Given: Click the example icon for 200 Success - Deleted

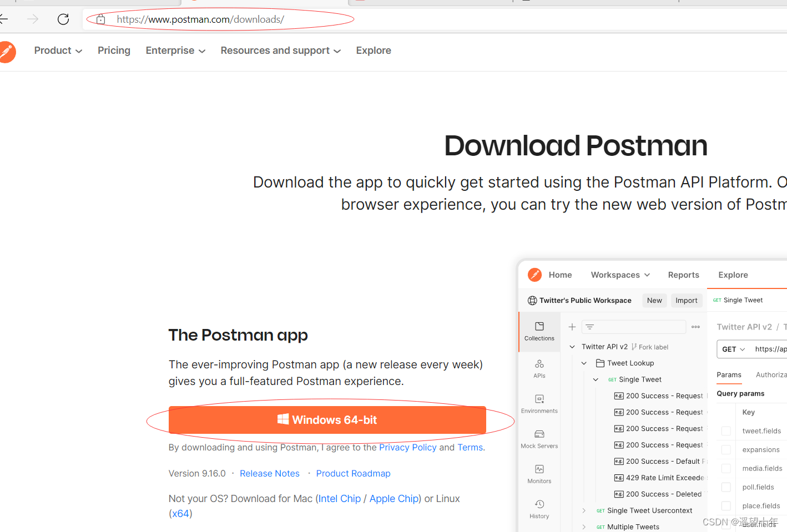Looking at the screenshot, I should point(619,494).
